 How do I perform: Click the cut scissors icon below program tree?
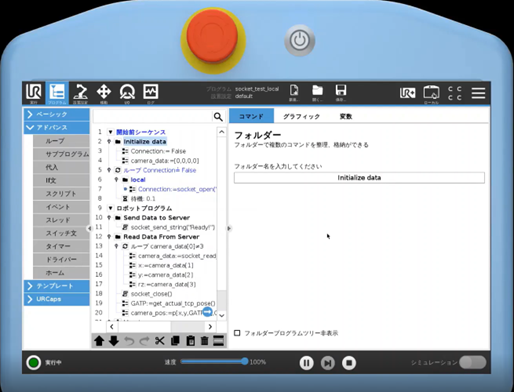tap(160, 341)
